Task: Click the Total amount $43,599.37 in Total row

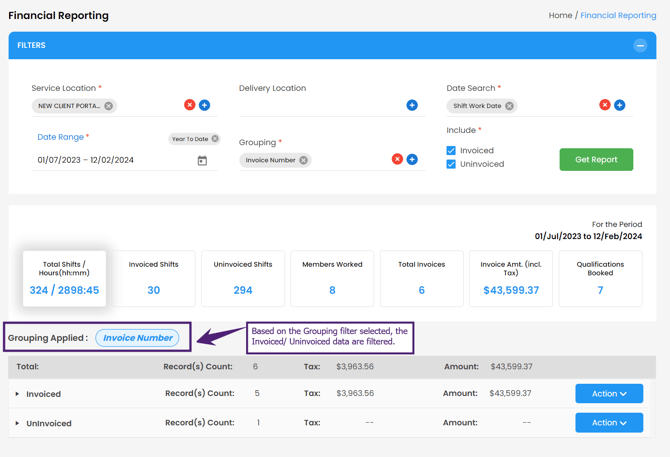Action: (x=511, y=366)
